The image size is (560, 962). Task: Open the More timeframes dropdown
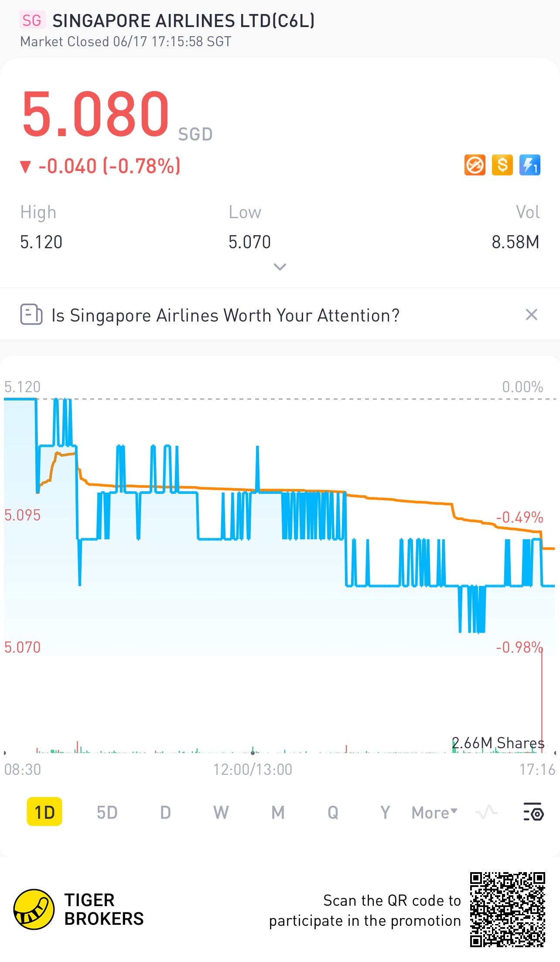pyautogui.click(x=434, y=812)
